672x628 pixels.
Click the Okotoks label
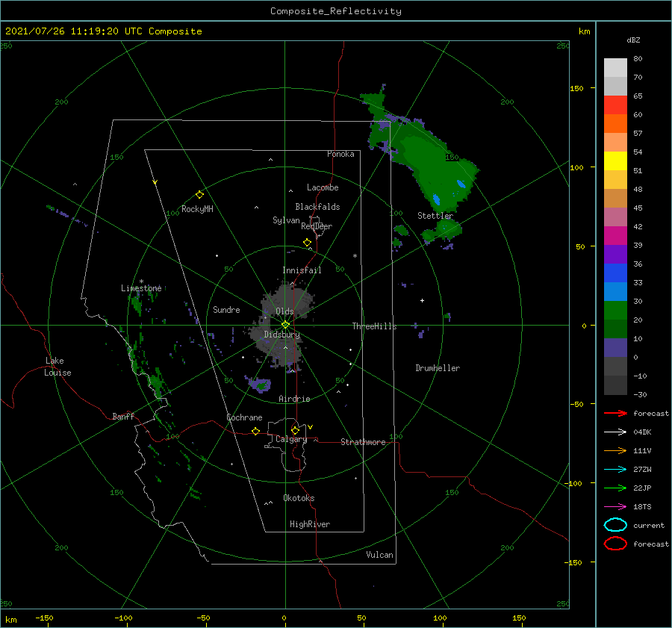click(x=299, y=498)
